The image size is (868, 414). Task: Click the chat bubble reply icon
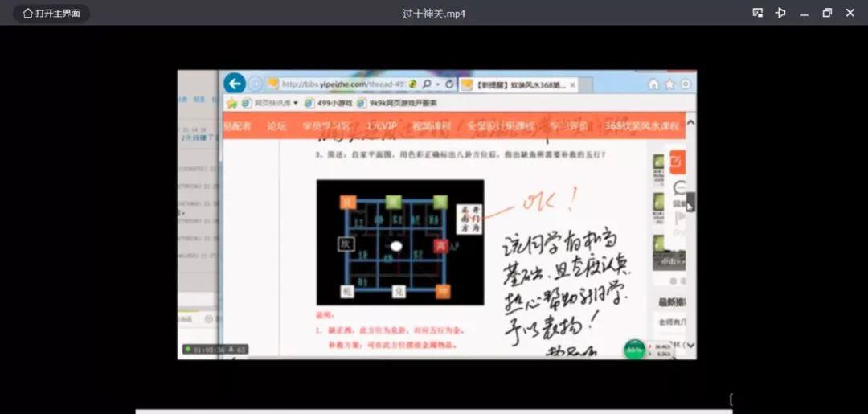tap(679, 188)
